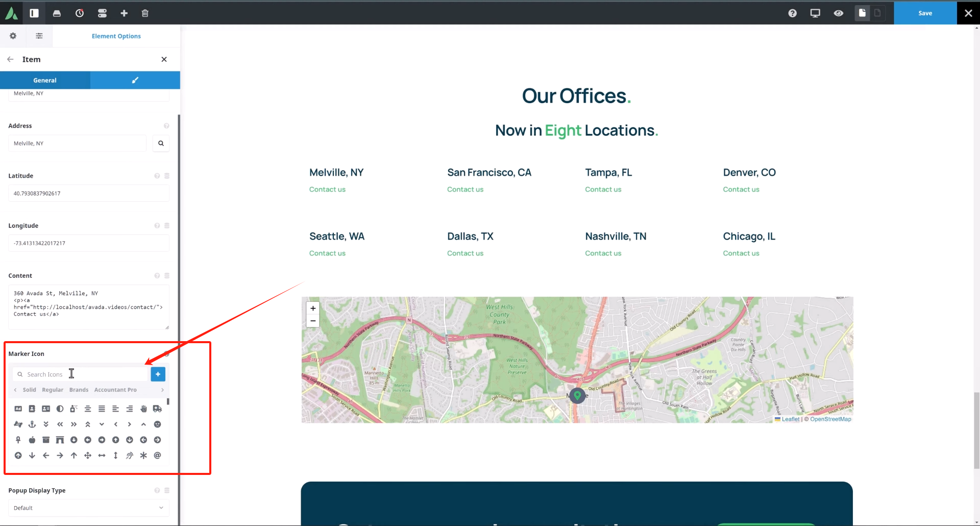Choose the apple marker icon

coord(32,440)
